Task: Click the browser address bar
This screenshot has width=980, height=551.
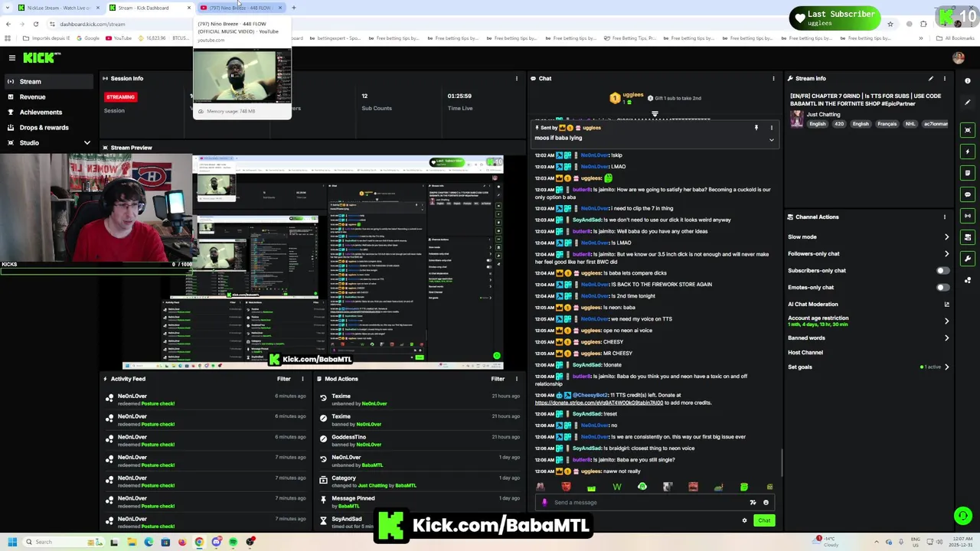Action: click(x=459, y=24)
